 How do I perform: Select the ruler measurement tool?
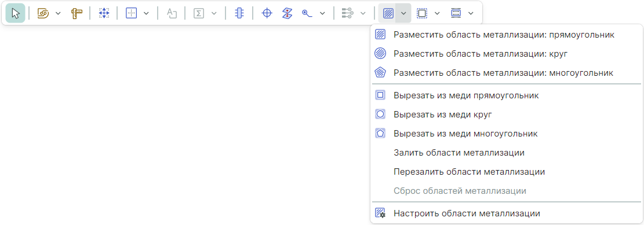coord(77,13)
